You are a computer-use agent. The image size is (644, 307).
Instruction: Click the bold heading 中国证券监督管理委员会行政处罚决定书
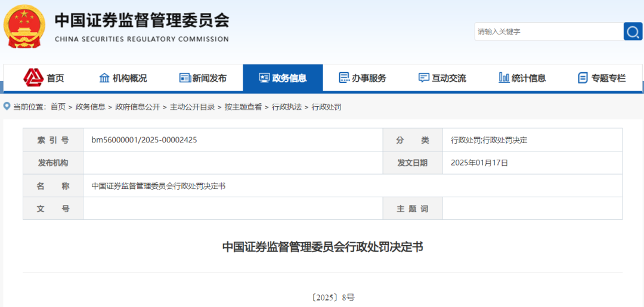point(323,247)
